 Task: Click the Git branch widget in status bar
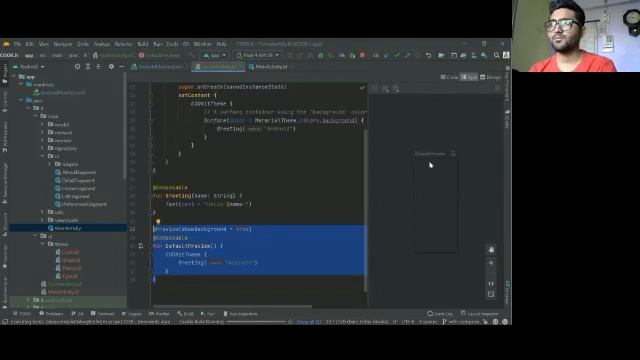coord(461,322)
